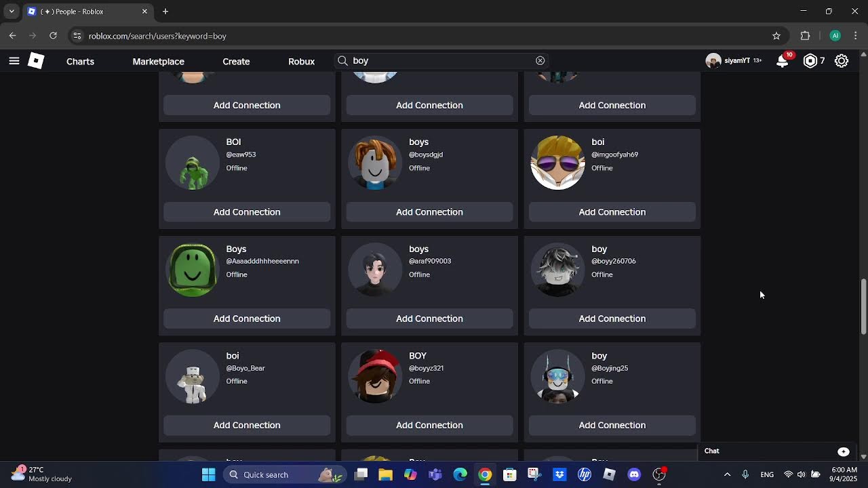Open the Chrome profile avatar
Image resolution: width=868 pixels, height=488 pixels.
coord(835,36)
